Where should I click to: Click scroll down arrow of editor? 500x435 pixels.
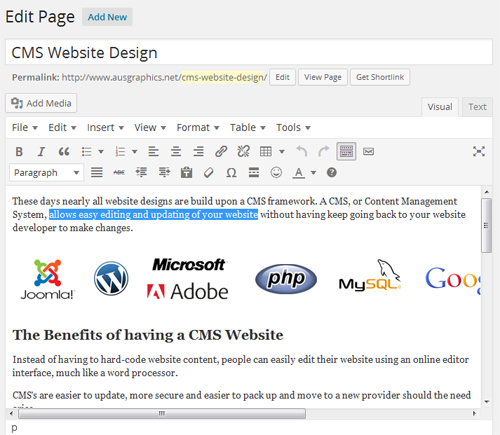tap(487, 402)
